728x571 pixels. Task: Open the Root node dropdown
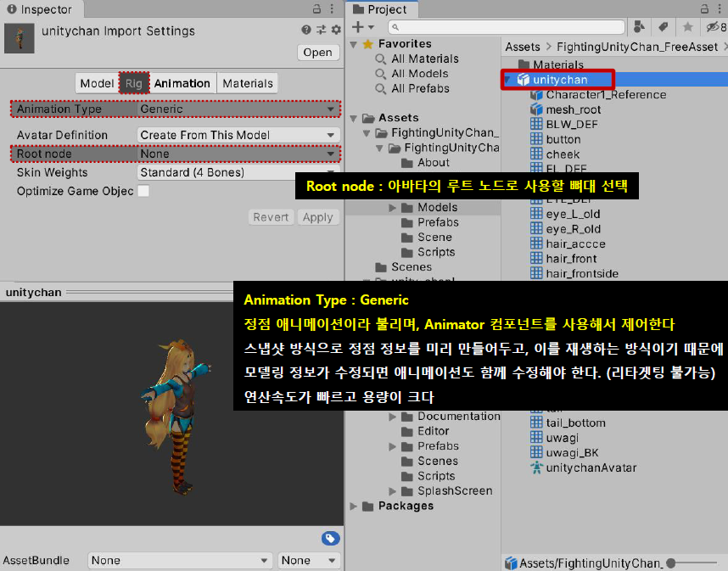(238, 154)
